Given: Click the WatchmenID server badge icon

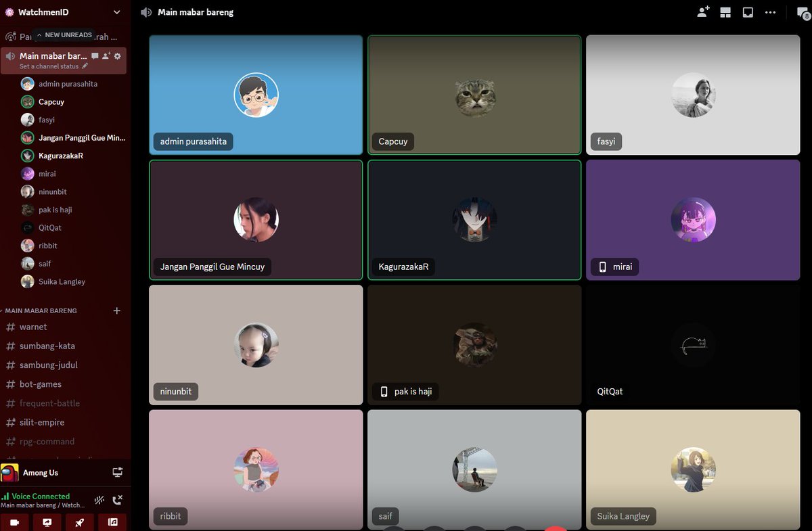Looking at the screenshot, I should tap(9, 12).
